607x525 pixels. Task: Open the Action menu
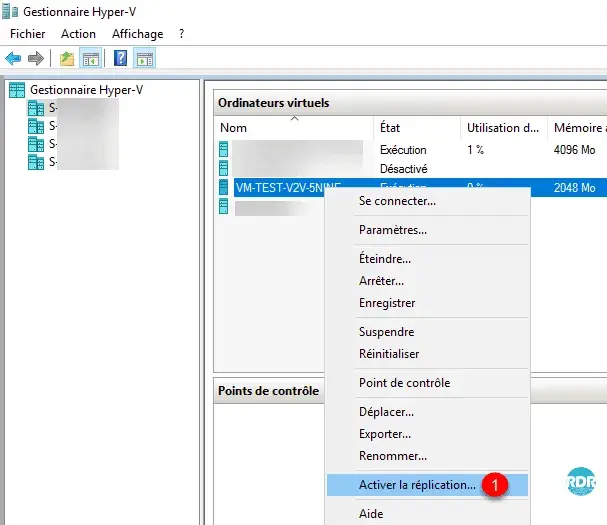[x=79, y=34]
